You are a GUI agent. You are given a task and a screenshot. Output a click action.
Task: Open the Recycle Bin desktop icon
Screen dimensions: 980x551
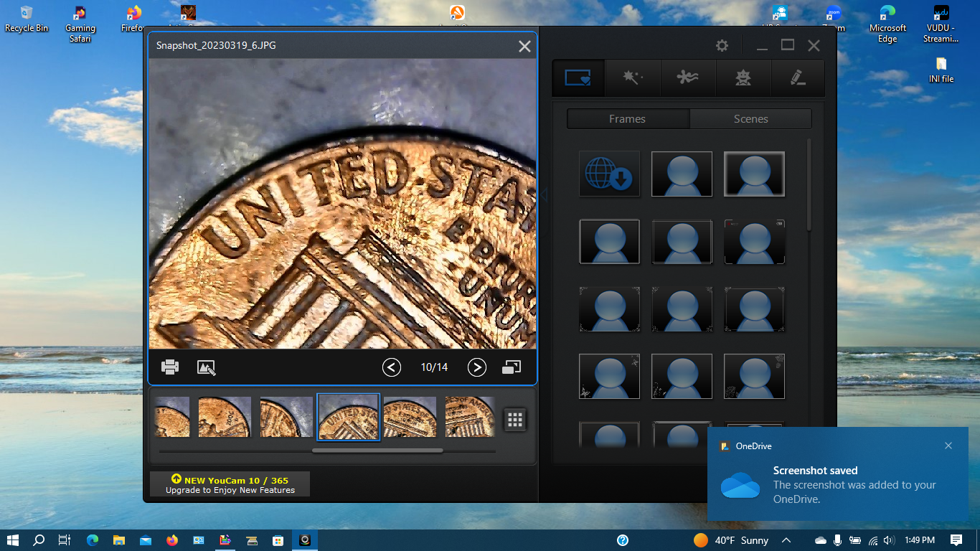click(x=27, y=19)
